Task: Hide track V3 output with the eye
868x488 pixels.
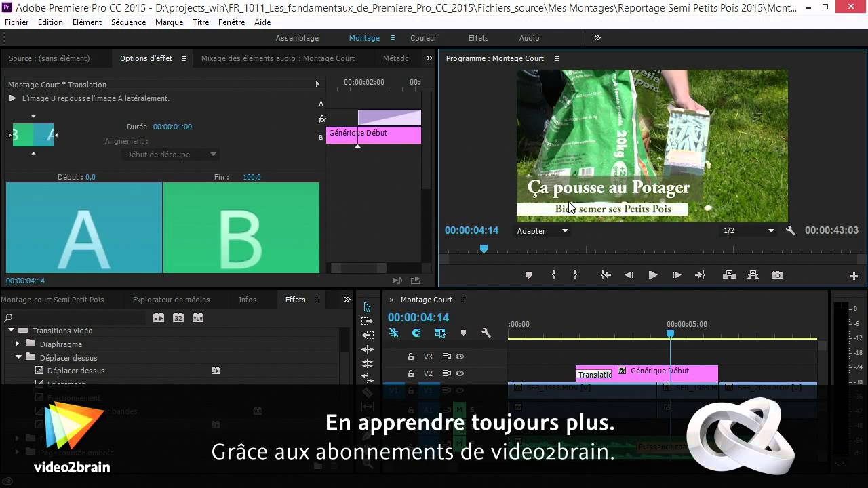Action: tap(460, 357)
